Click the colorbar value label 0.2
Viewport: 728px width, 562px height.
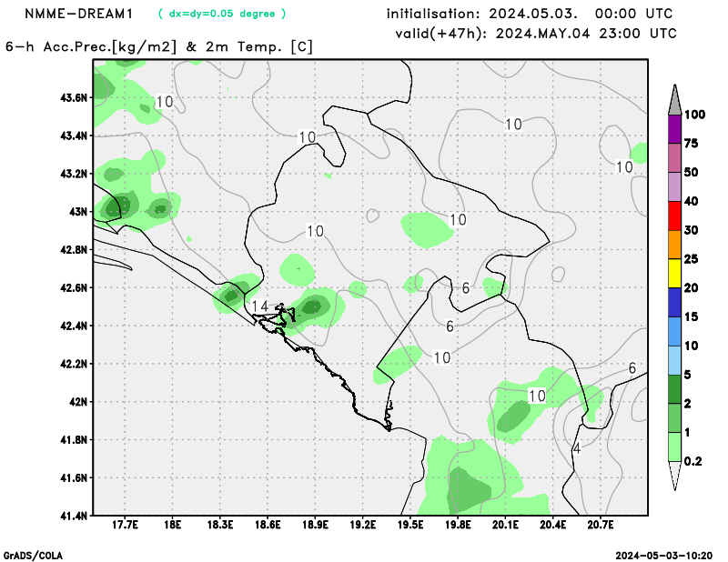click(693, 461)
